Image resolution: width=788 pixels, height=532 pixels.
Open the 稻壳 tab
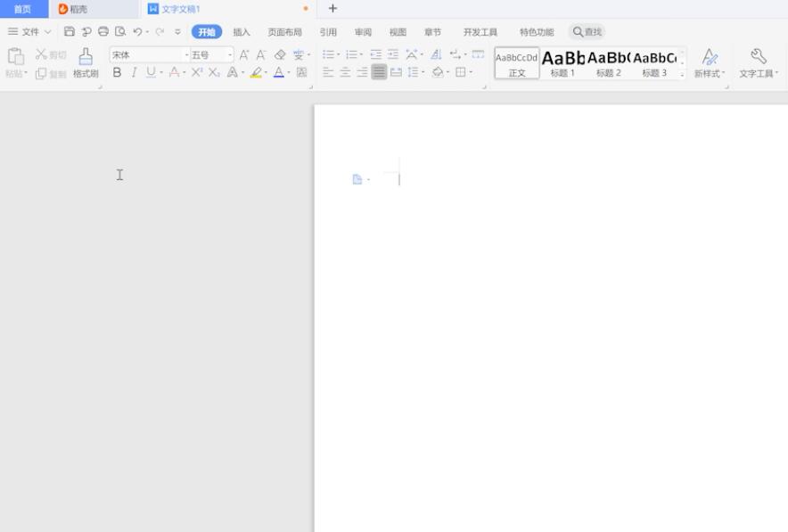pyautogui.click(x=94, y=9)
